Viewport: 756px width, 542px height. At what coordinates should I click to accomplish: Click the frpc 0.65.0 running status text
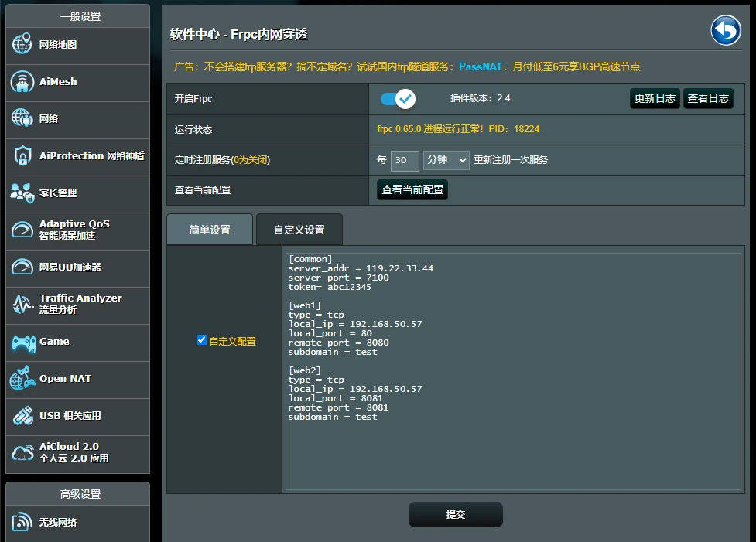[x=458, y=129]
